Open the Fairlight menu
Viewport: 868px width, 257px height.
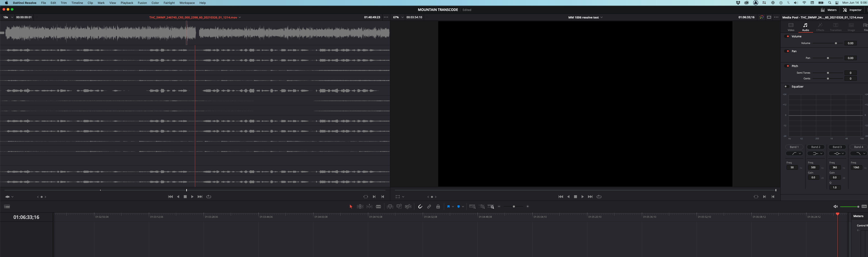(x=169, y=3)
